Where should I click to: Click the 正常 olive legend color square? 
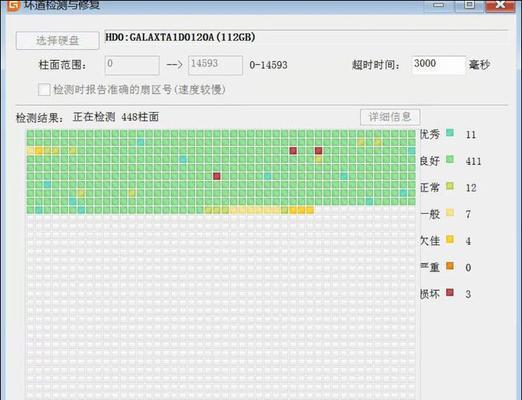[450, 186]
